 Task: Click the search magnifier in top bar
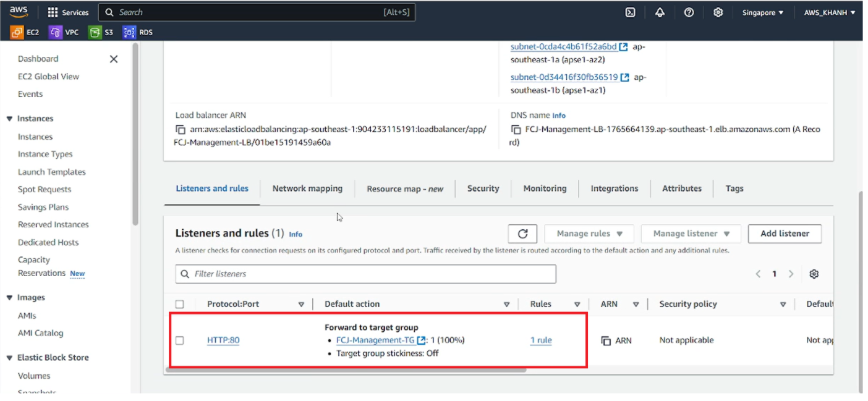pos(109,12)
